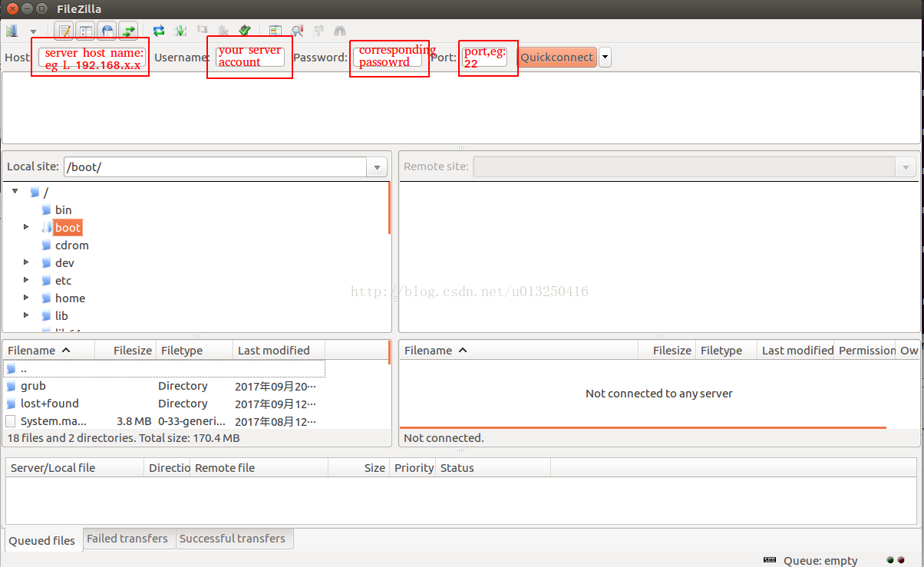
Task: Open the Quickconnect history dropdown arrow
Action: [605, 58]
